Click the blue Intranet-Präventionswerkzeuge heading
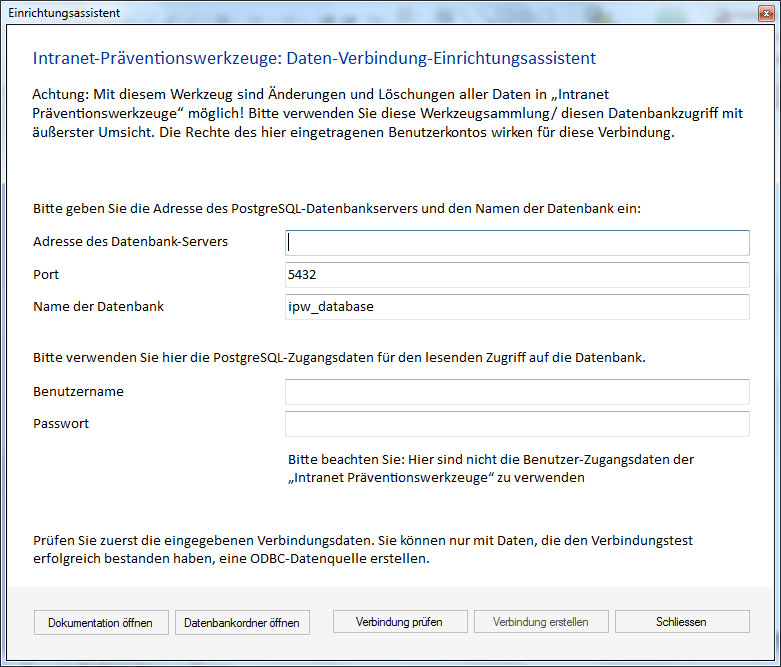Viewport: 781px width, 667px height. coord(314,59)
